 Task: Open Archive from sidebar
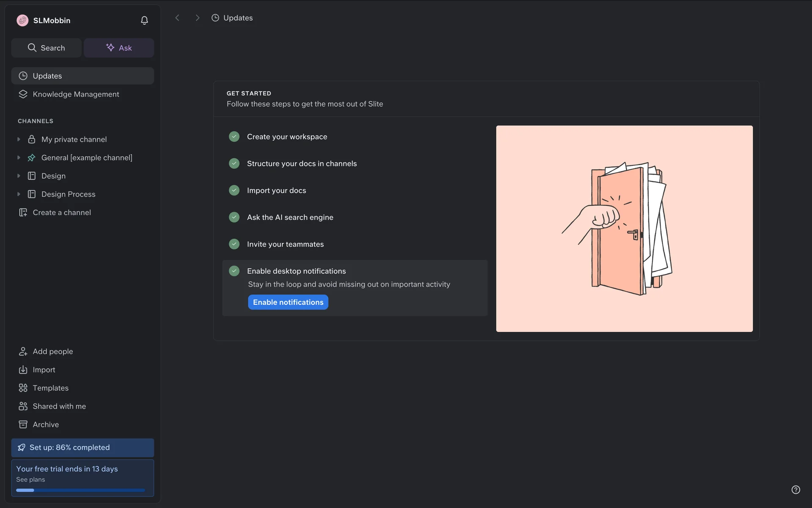[46, 425]
